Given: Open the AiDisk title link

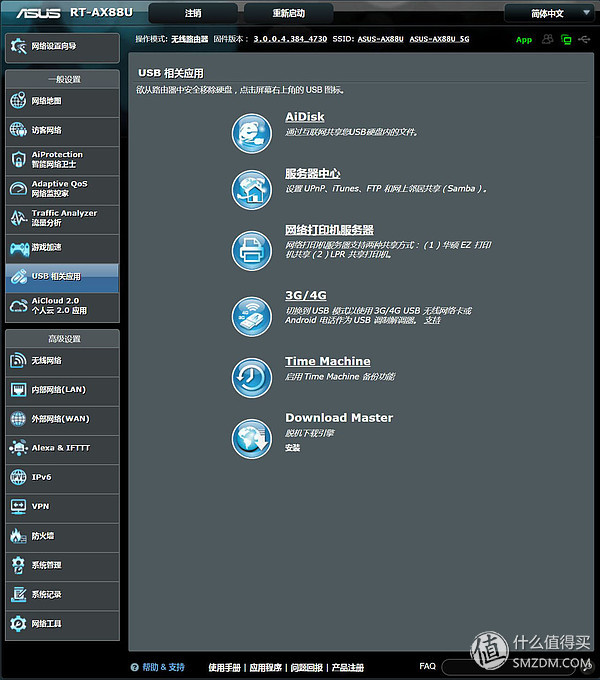Looking at the screenshot, I should [x=305, y=117].
